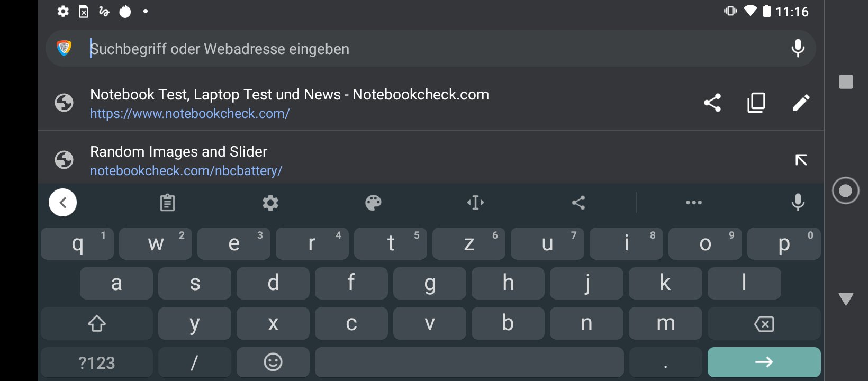Expand more keyboard options (three dots)
The height and width of the screenshot is (381, 868).
coord(693,203)
